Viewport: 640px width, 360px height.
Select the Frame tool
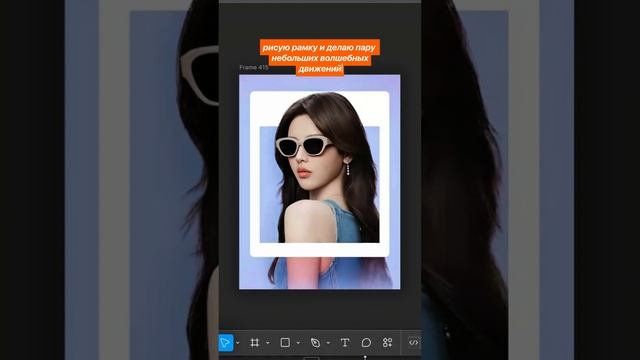pyautogui.click(x=255, y=342)
